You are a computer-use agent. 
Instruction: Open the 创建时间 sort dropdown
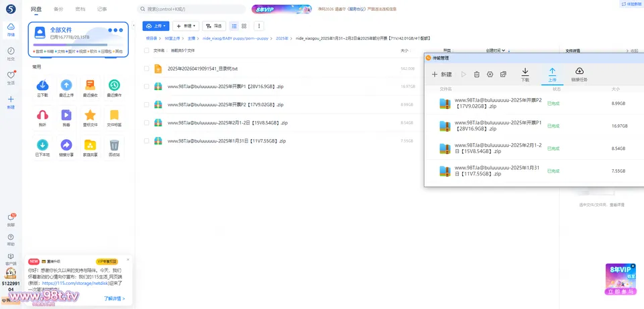pos(496,50)
